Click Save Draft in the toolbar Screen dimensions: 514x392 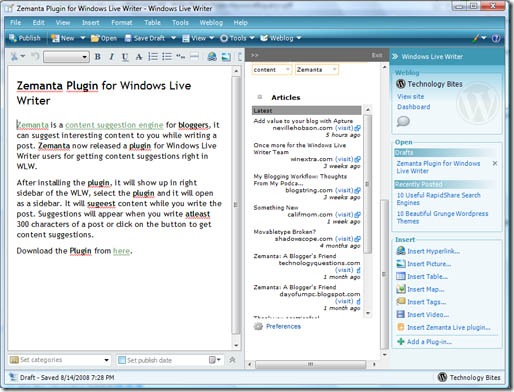145,38
